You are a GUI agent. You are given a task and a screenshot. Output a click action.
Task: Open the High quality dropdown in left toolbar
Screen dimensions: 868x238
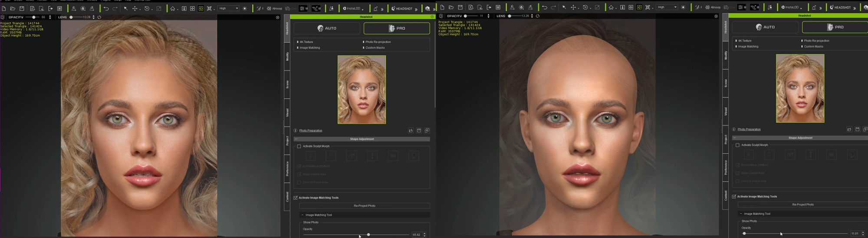[228, 9]
